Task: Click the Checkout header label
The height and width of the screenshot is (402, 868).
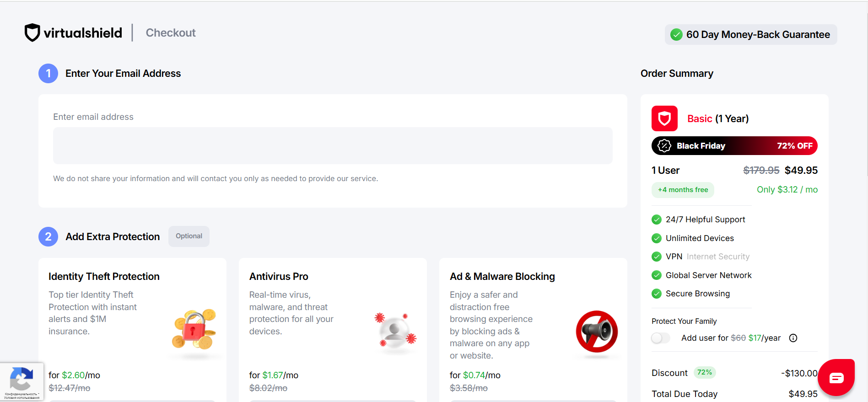Action: 171,33
